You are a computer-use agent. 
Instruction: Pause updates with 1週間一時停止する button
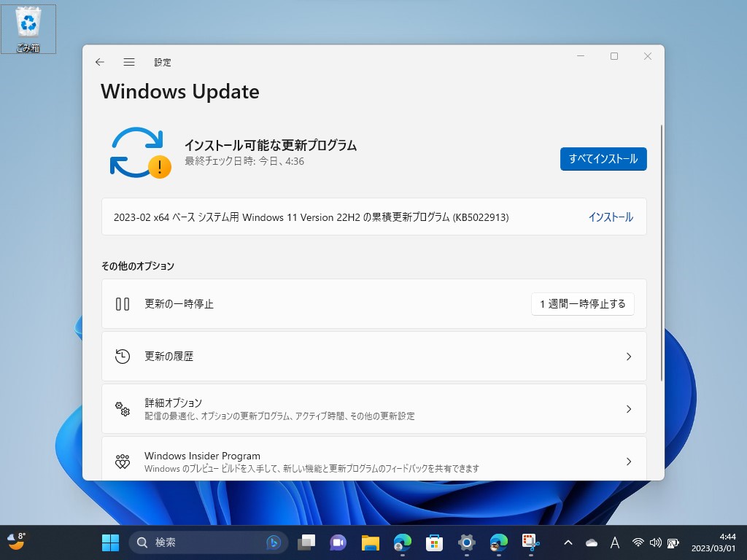(x=582, y=304)
